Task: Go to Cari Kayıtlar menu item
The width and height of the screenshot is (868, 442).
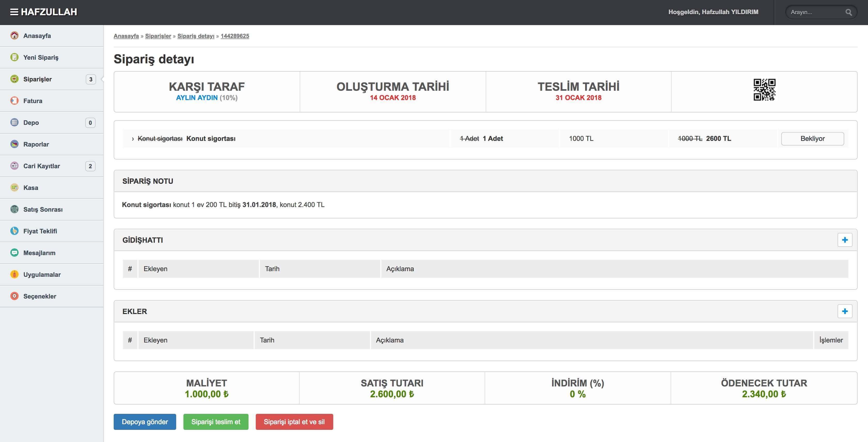Action: coord(41,166)
